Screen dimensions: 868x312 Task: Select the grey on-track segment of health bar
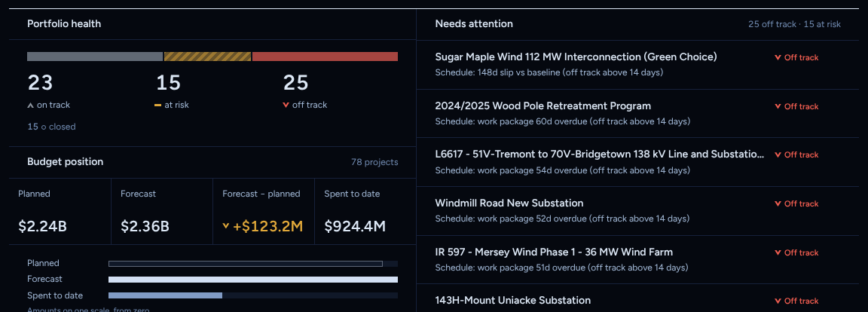click(95, 57)
